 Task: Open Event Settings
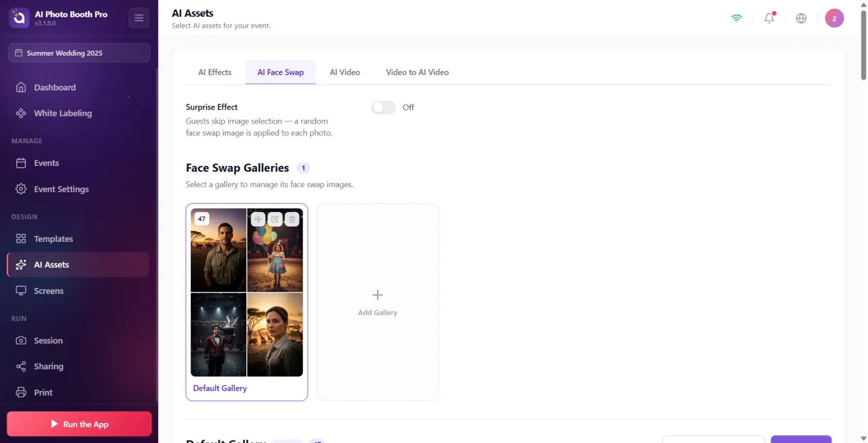pyautogui.click(x=79, y=189)
